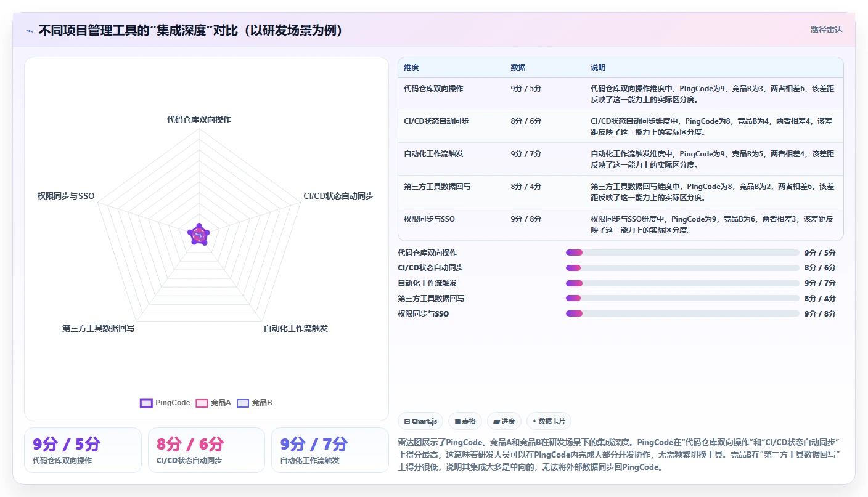
Task: Click the 第三方工具数据回写 label in the progress list
Action: [x=432, y=299]
